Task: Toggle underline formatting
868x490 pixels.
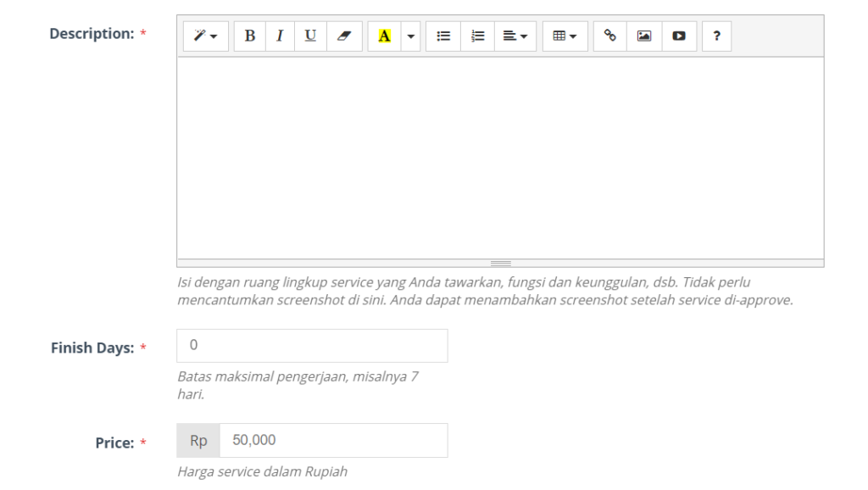Action: click(310, 36)
